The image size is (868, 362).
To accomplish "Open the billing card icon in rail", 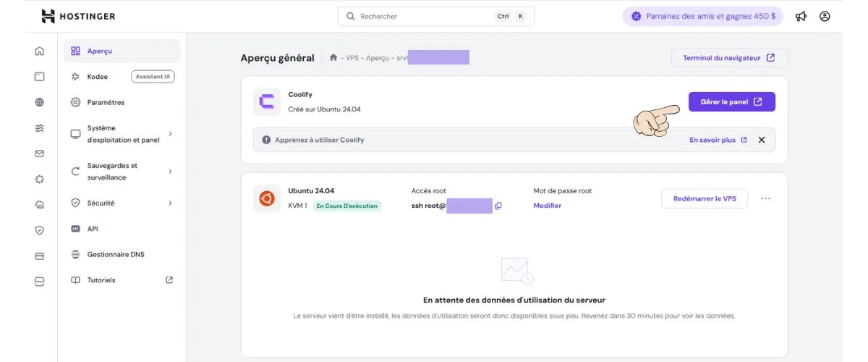I will 39,256.
